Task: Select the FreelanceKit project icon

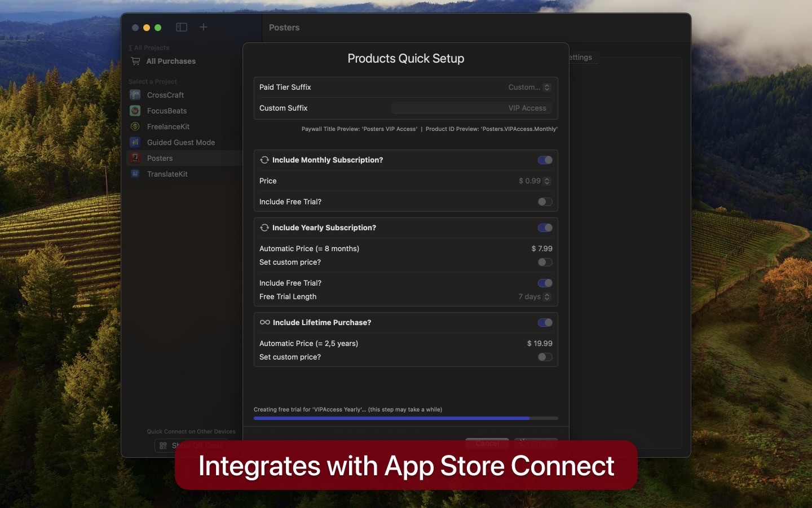Action: pyautogui.click(x=135, y=126)
